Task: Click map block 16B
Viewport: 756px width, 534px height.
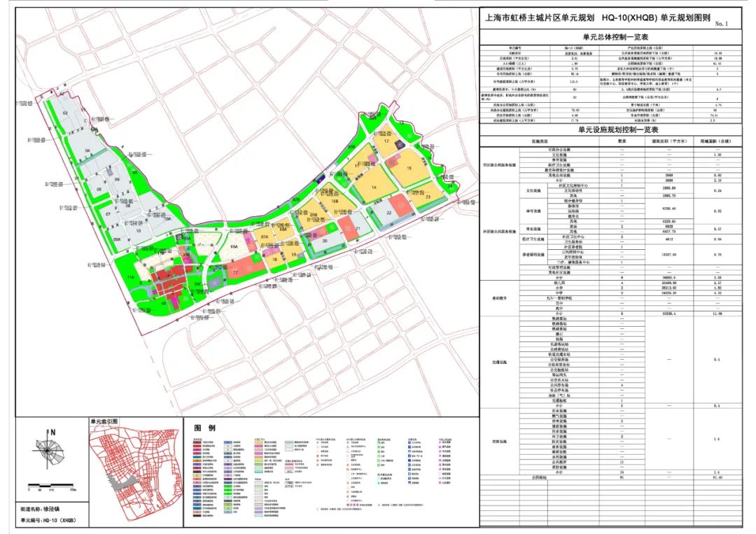Action: tap(335, 202)
